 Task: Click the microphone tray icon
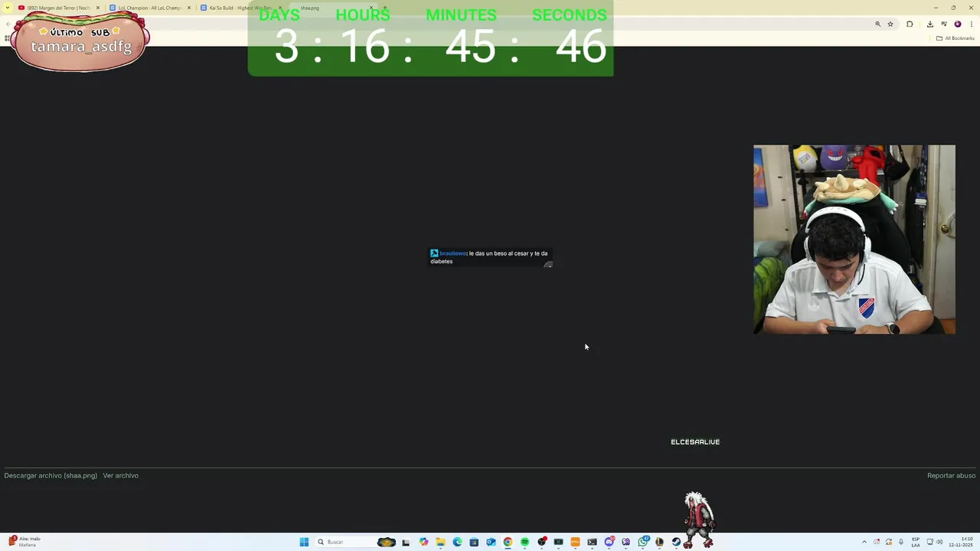click(x=901, y=542)
